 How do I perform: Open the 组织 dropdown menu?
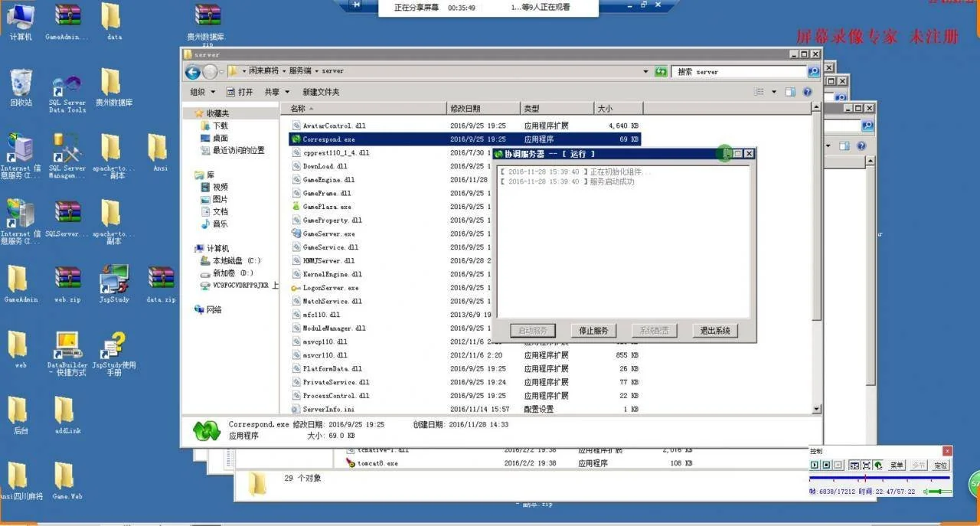pos(202,92)
